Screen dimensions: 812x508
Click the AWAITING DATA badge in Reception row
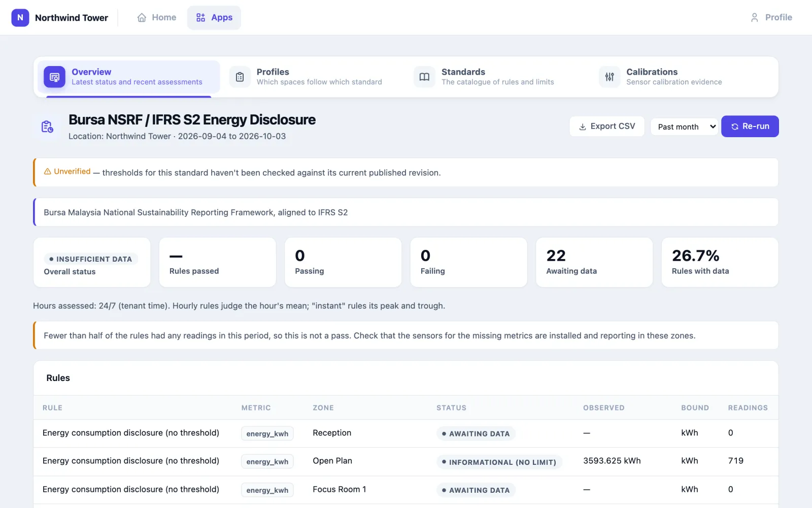point(476,433)
